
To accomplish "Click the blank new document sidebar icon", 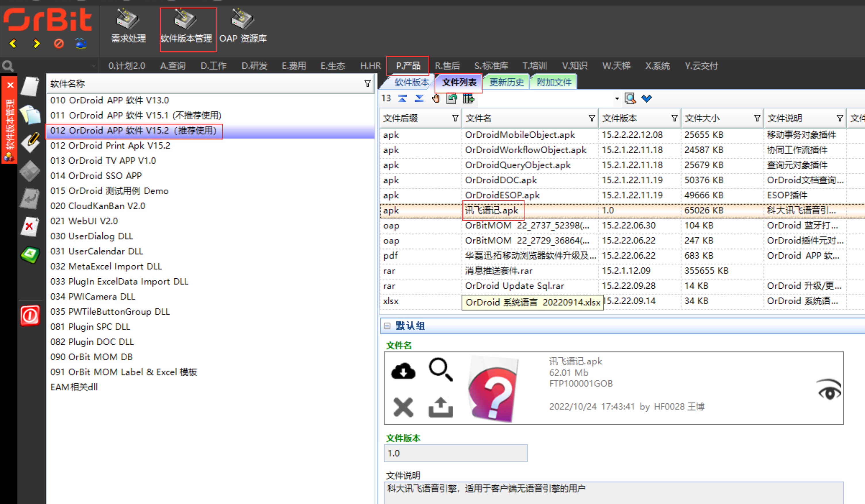I will tap(30, 87).
